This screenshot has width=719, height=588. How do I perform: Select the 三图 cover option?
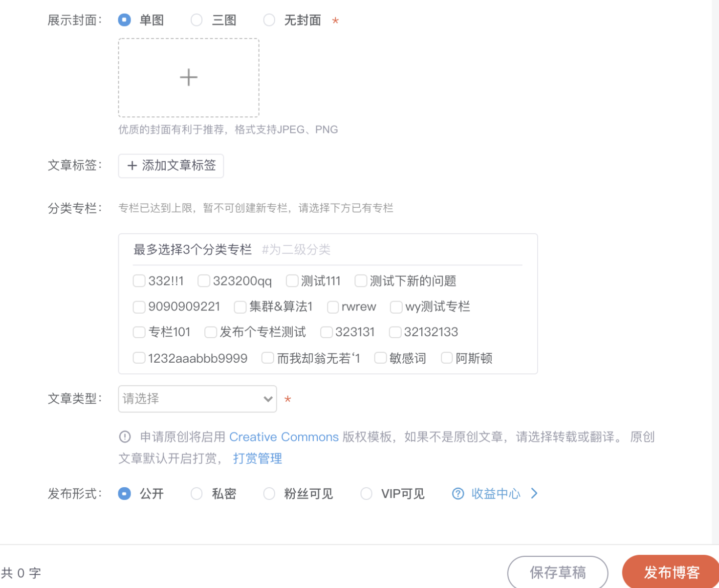click(196, 20)
